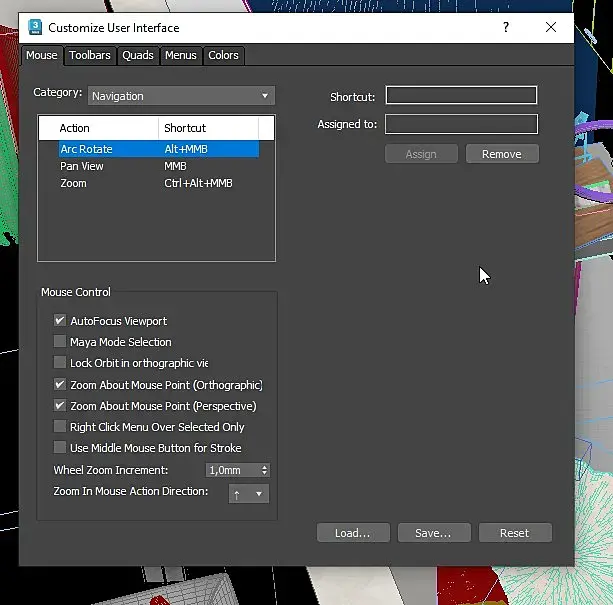Open the Menus tab
Screen dimensions: 613x605
(x=181, y=55)
